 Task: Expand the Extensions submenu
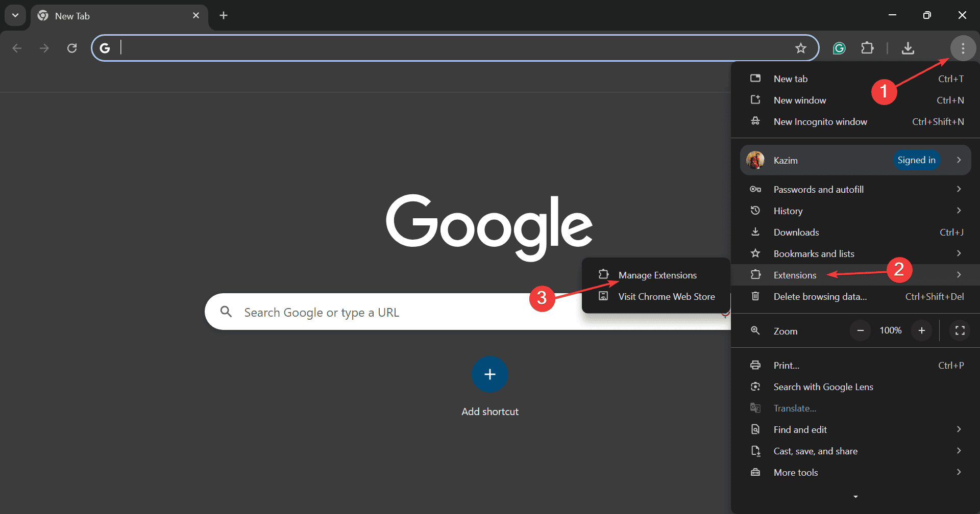pyautogui.click(x=856, y=275)
